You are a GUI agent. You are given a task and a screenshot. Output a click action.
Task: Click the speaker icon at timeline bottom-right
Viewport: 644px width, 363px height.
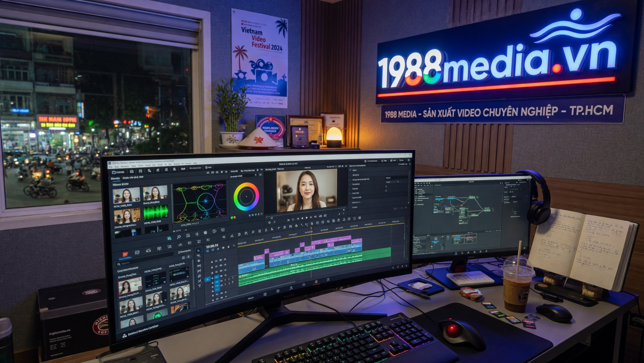393,267
